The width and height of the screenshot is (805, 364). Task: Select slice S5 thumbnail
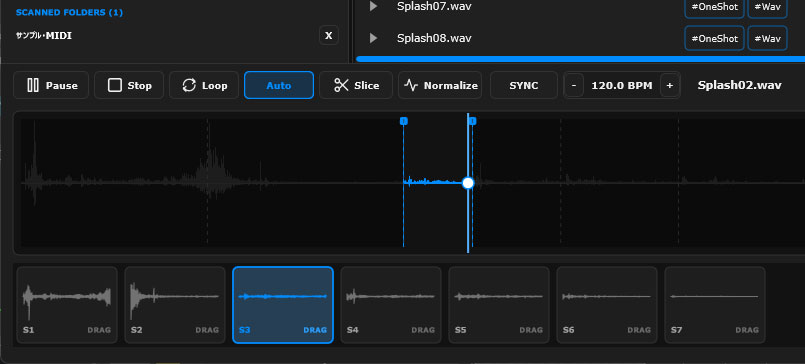click(499, 305)
